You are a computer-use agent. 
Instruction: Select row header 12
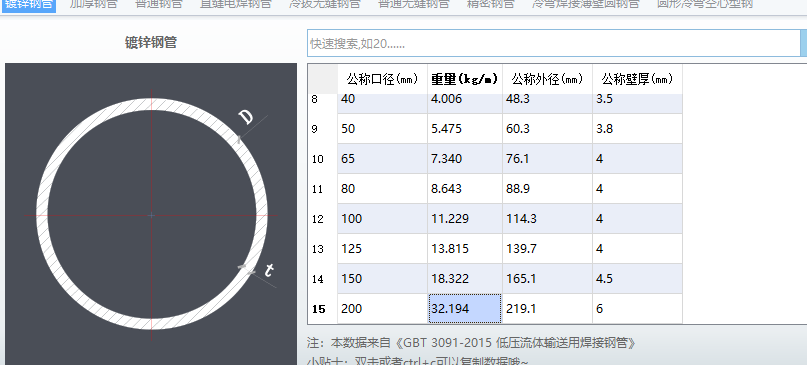[x=323, y=219]
